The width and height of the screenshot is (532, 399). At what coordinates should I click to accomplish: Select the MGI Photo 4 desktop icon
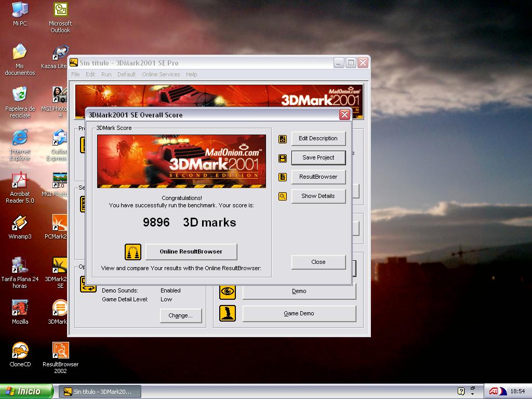[54, 102]
